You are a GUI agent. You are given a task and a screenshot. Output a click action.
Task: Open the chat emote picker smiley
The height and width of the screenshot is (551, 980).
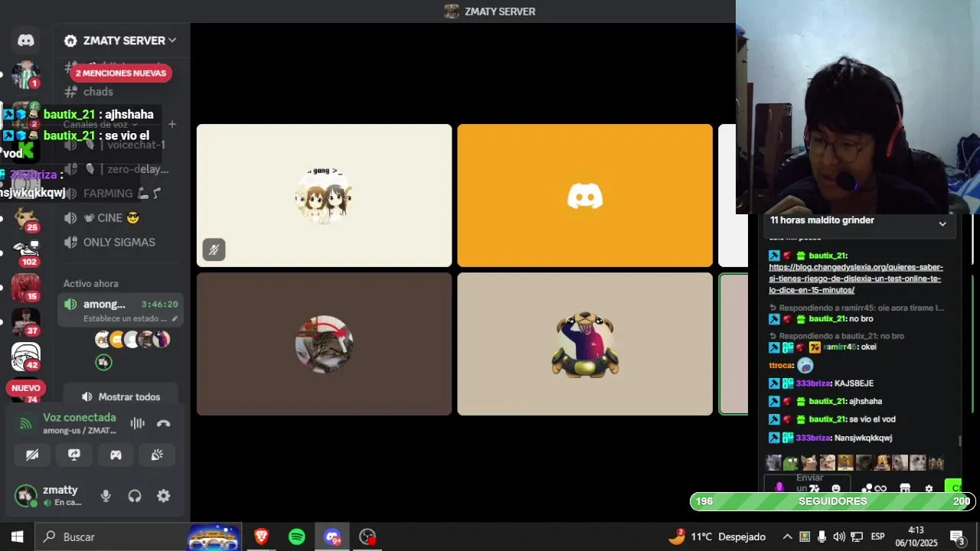tap(836, 488)
